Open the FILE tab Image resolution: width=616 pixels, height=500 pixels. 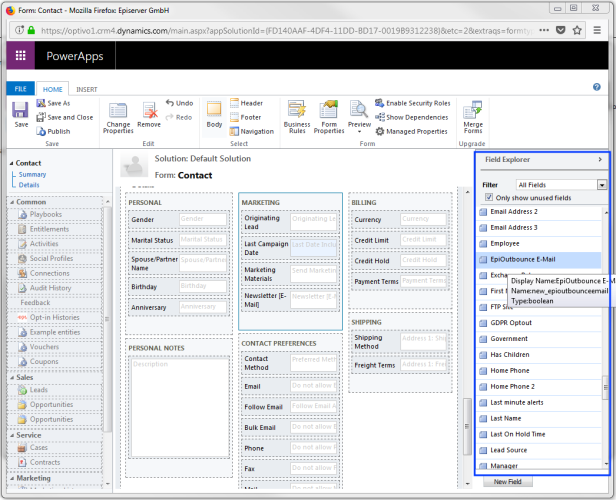tap(20, 89)
